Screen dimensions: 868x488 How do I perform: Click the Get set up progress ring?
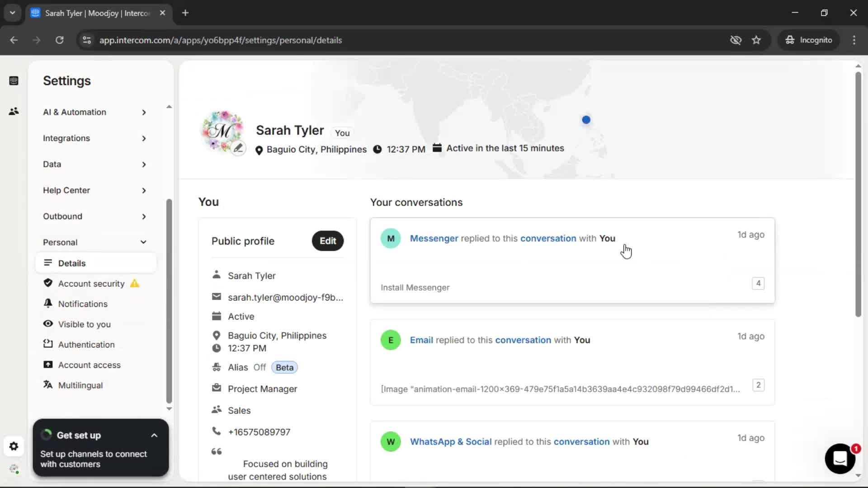(46, 435)
